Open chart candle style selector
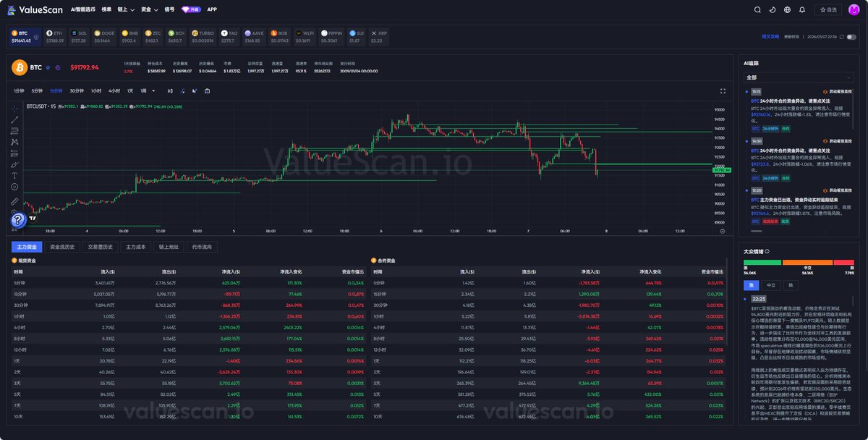Viewport: 868px width, 440px height. [x=170, y=90]
